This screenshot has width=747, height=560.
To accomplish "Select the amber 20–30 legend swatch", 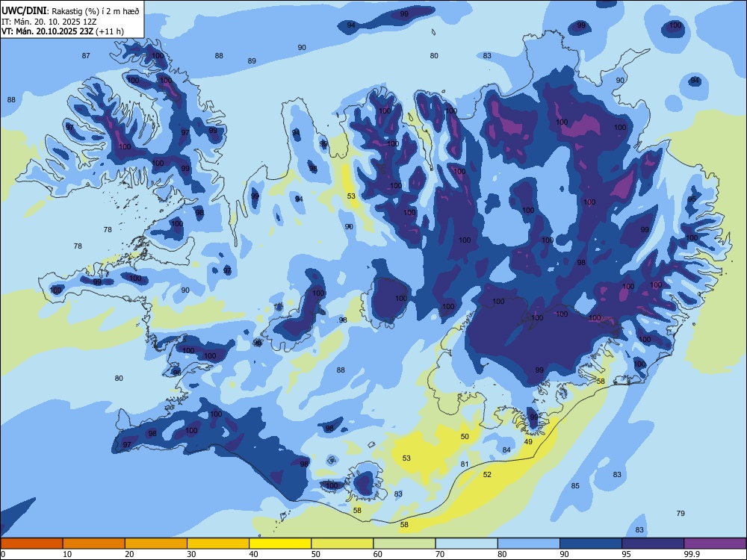I will (x=156, y=544).
